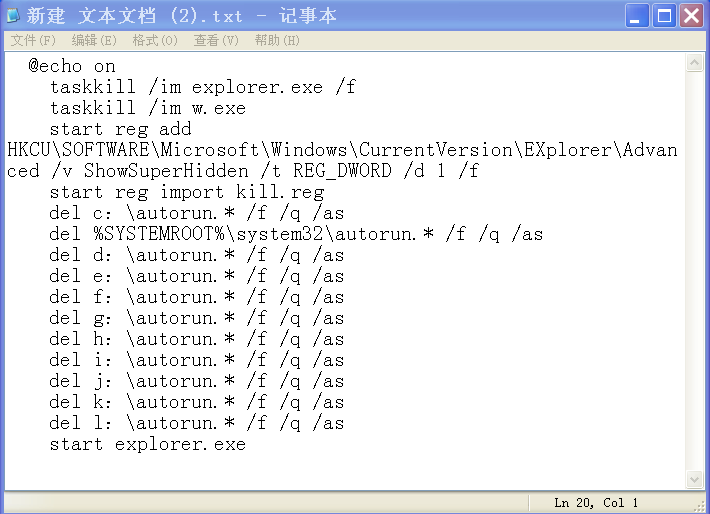Click the Notepad icon in the title bar
710x514 pixels.
point(14,16)
